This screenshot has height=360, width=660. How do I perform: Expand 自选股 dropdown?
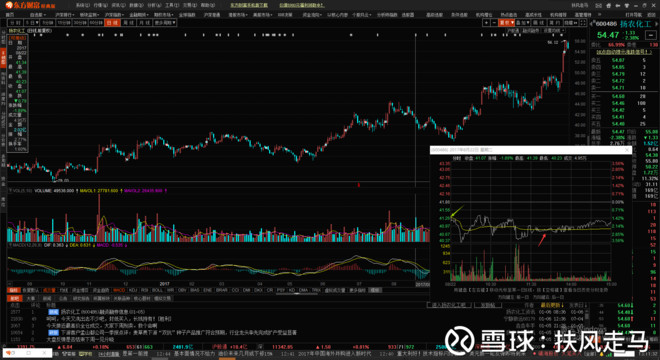tap(38, 15)
